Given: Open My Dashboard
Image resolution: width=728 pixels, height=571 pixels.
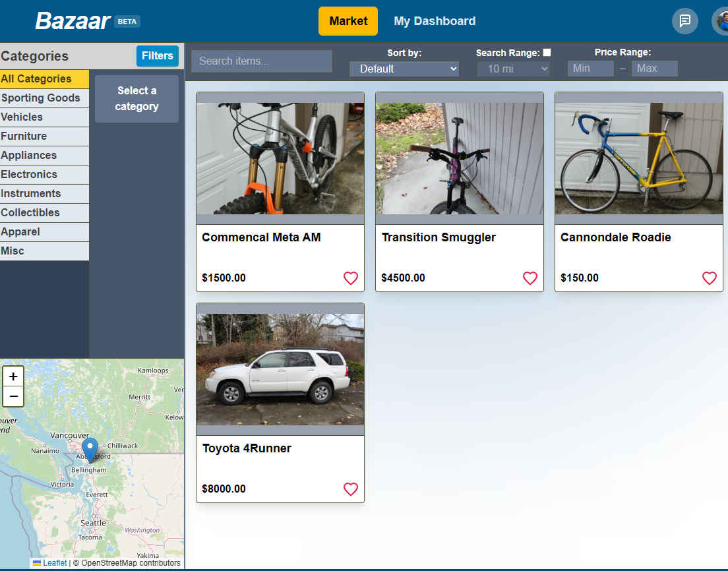Looking at the screenshot, I should point(435,20).
